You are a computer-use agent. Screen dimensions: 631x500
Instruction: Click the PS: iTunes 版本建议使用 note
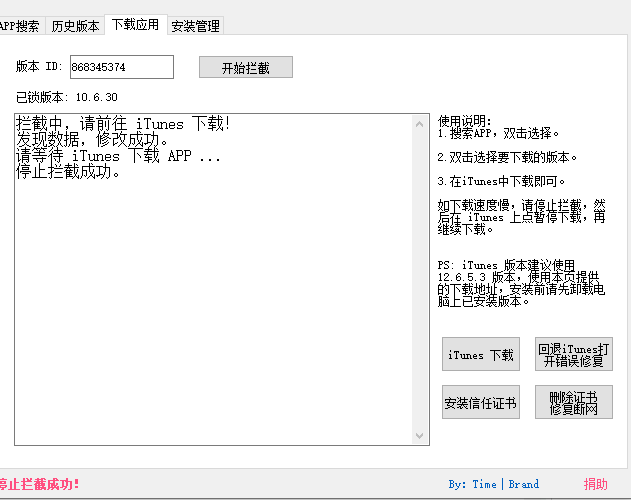tap(522, 283)
